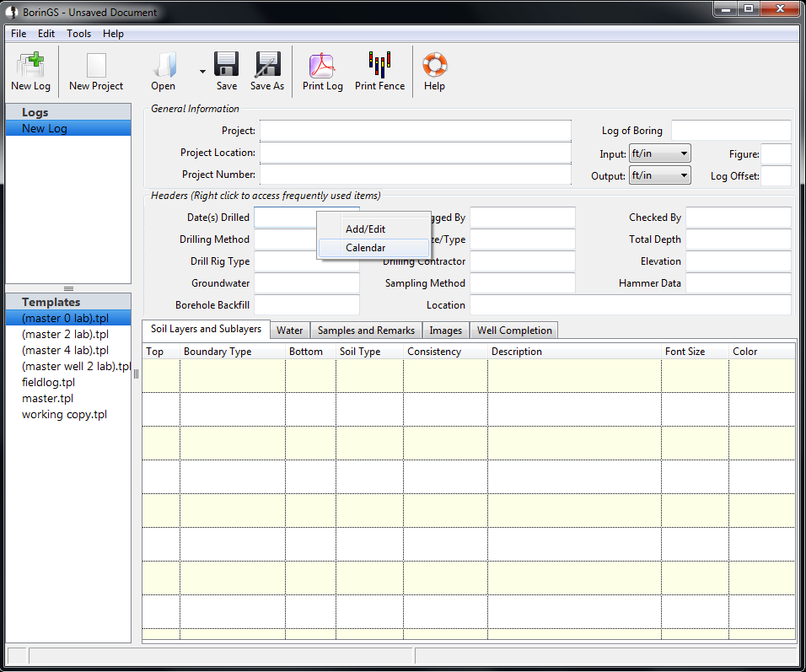Screen dimensions: 806x672
Task: Open the Input units dropdown
Action: pyautogui.click(x=659, y=153)
